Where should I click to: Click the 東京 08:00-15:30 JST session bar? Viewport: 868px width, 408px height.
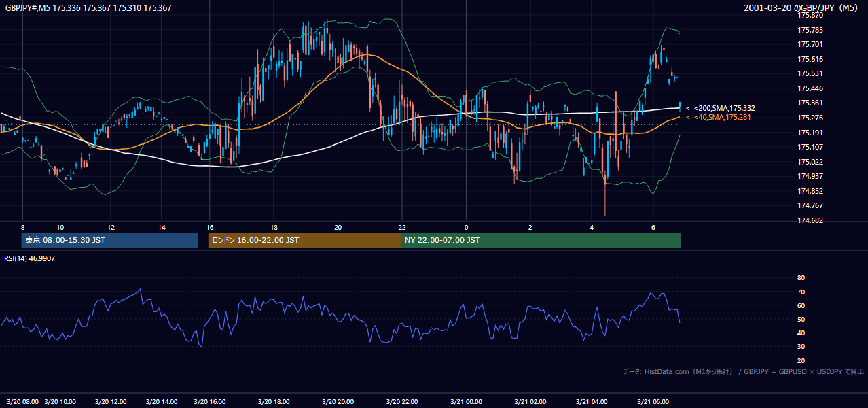pos(109,240)
